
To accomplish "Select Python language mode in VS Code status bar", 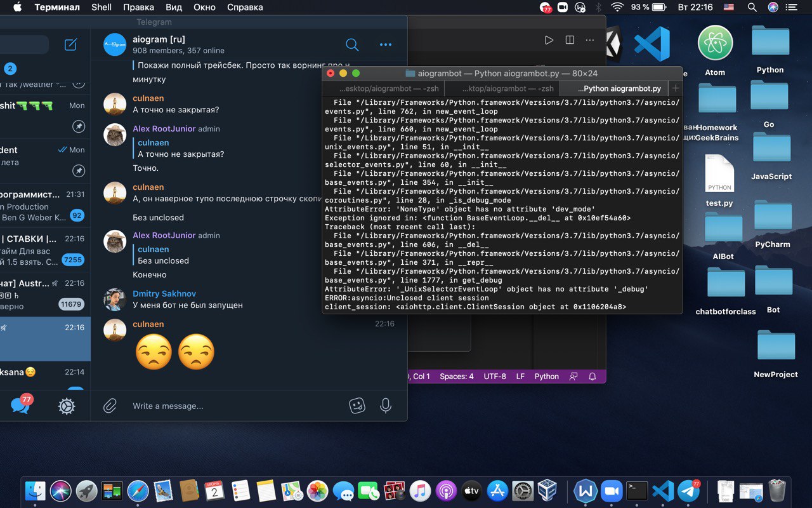I will pos(547,377).
